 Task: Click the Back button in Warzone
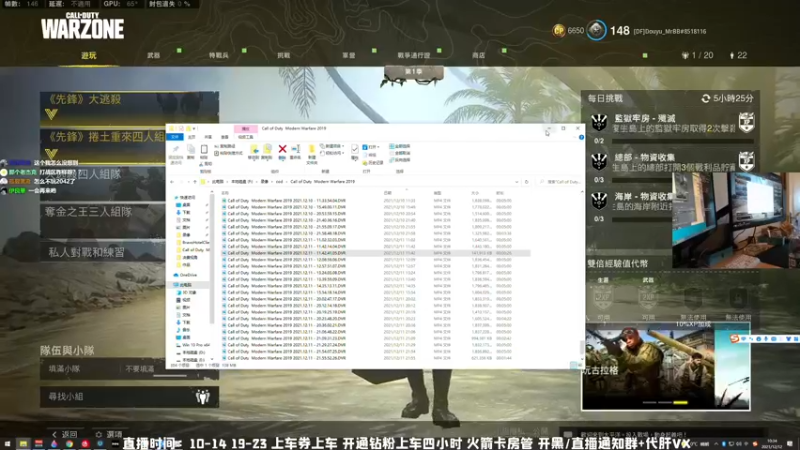[64, 434]
